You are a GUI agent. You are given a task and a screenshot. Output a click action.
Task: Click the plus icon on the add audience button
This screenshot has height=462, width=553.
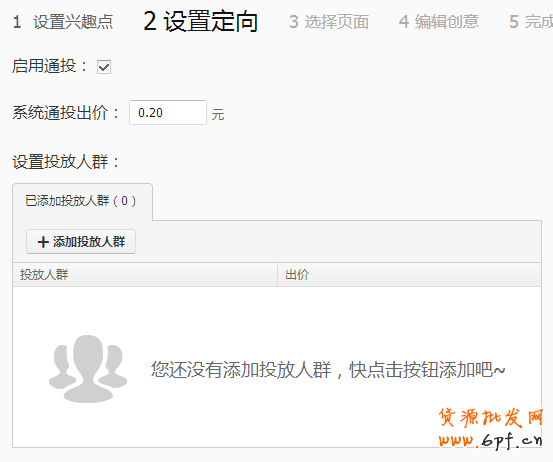pos(43,242)
